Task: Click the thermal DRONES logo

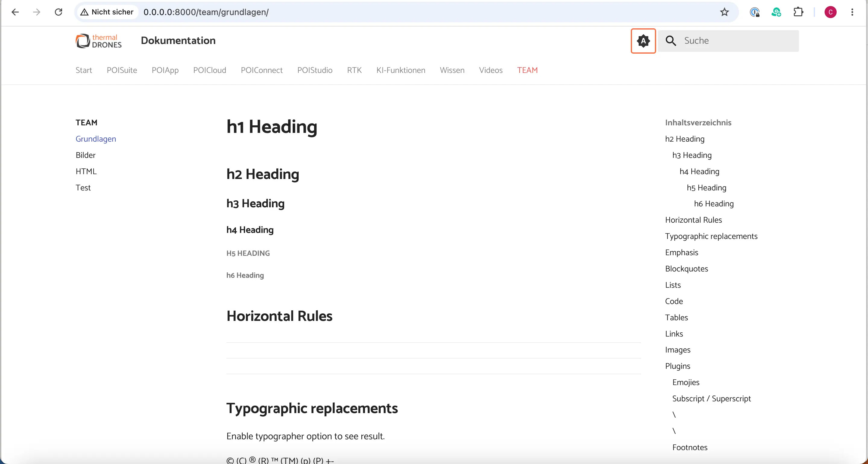Action: pyautogui.click(x=98, y=41)
